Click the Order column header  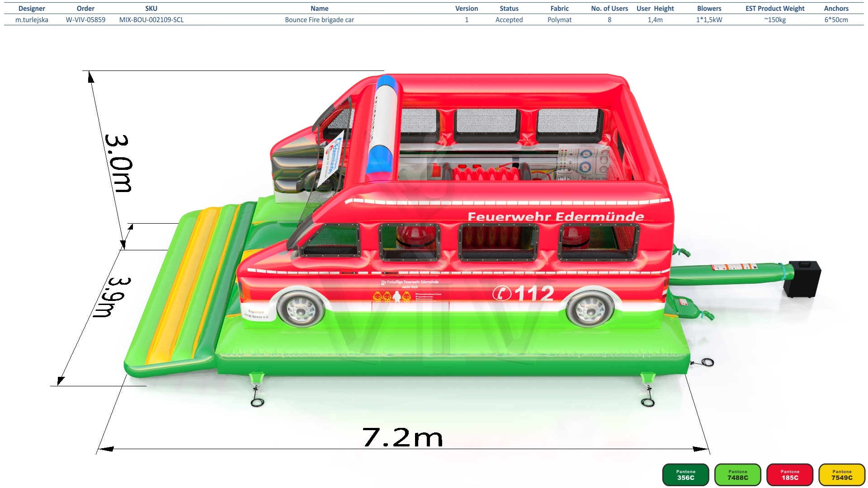point(85,8)
